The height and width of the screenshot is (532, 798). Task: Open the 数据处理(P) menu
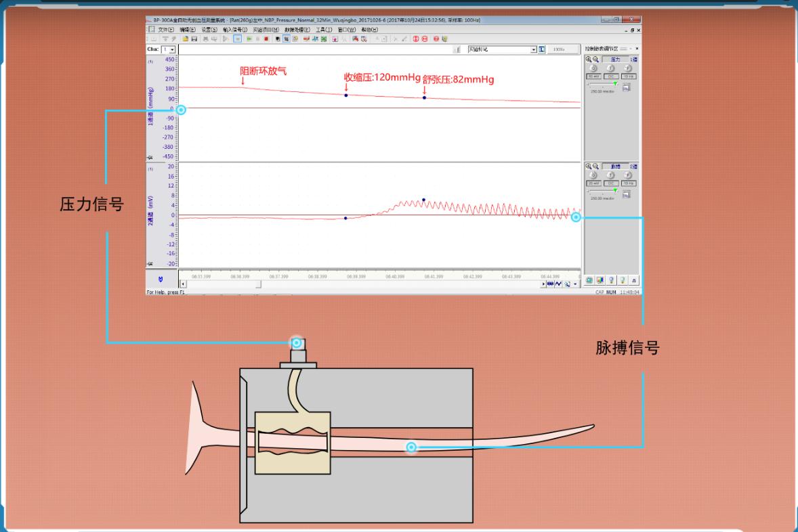[x=297, y=30]
